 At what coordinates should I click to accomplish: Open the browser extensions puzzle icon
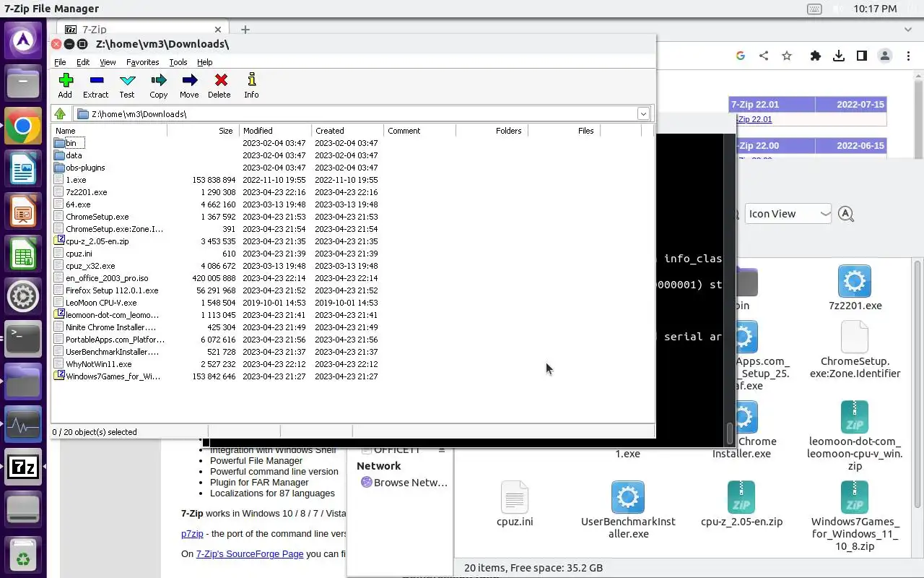(816, 56)
